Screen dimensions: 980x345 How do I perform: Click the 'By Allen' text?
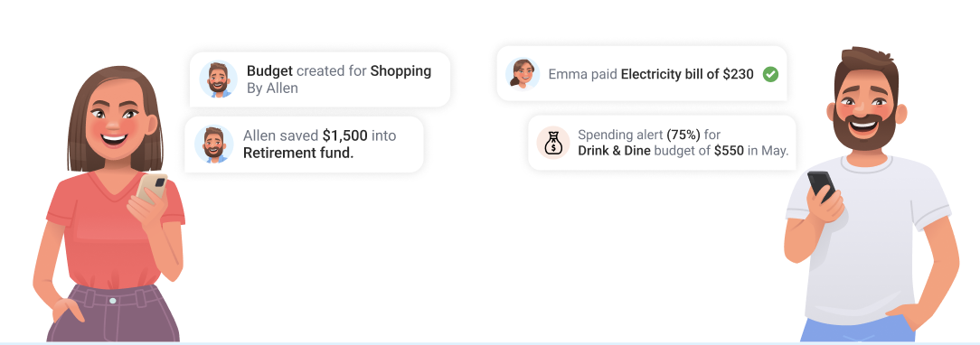(272, 88)
